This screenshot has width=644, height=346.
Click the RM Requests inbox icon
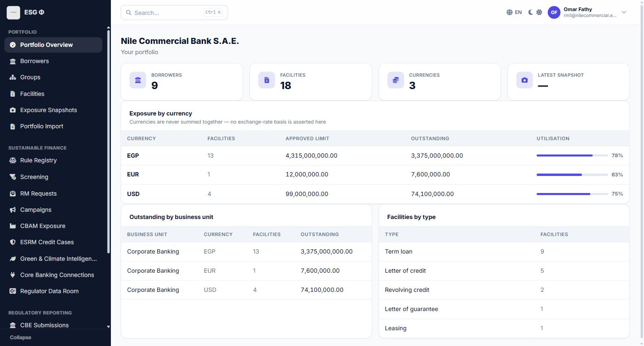pyautogui.click(x=13, y=193)
